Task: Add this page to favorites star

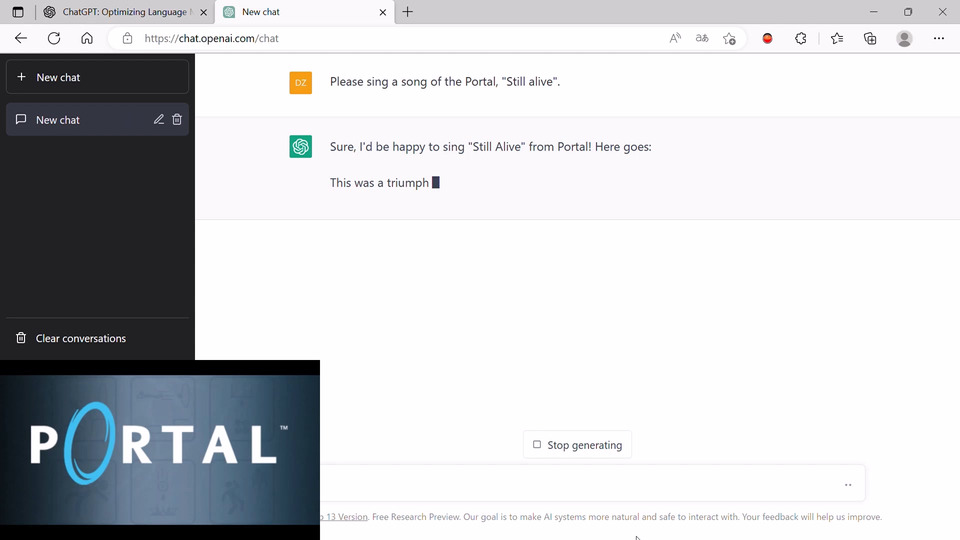Action: coord(729,38)
